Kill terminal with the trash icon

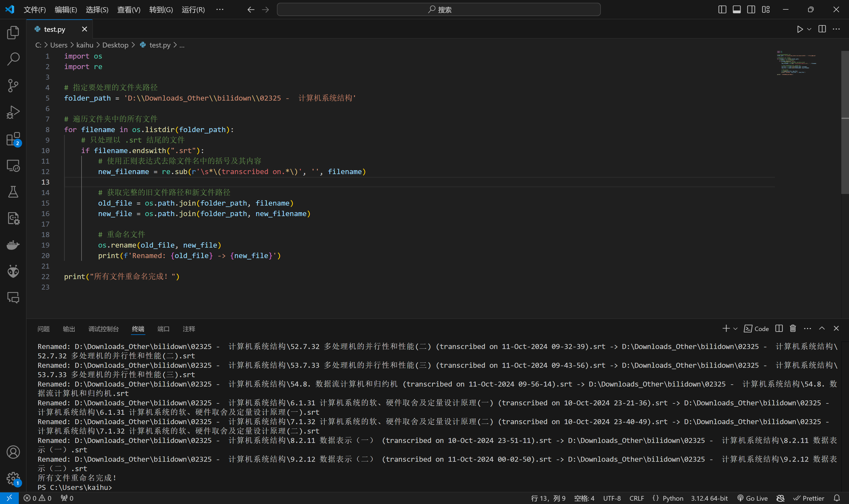coord(793,329)
